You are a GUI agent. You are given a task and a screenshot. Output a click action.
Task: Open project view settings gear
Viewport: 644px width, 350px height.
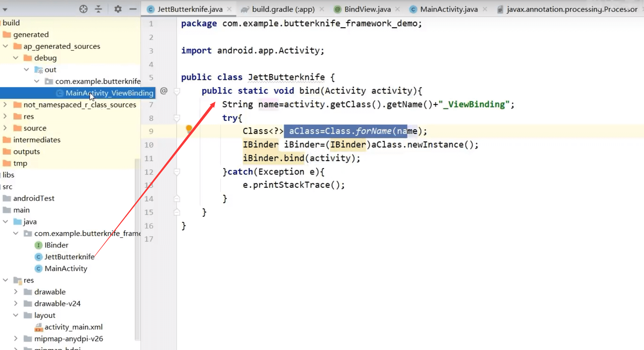point(118,9)
